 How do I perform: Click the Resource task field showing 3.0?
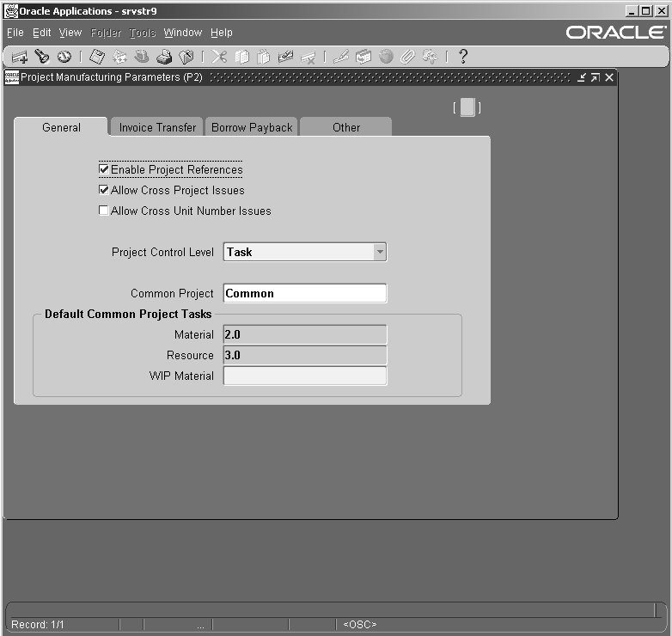point(305,355)
